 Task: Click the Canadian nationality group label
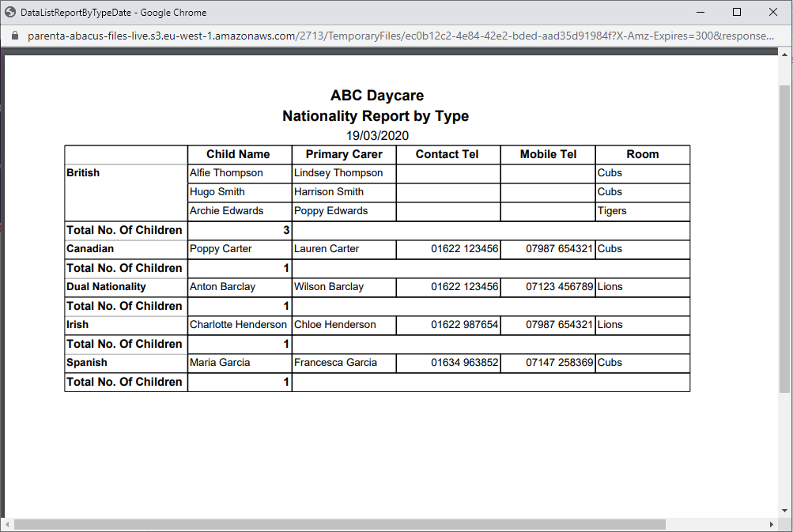point(90,249)
